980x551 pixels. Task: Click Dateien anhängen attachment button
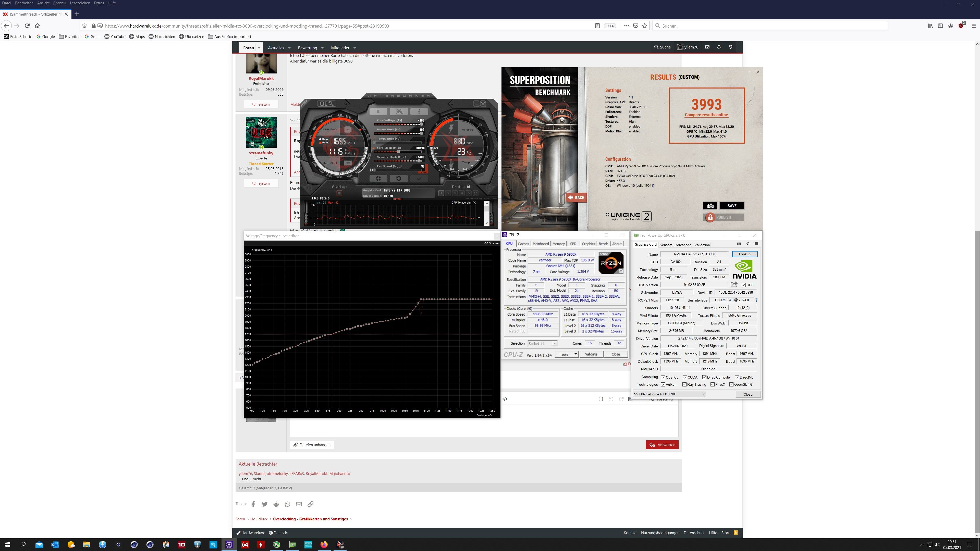coord(312,445)
